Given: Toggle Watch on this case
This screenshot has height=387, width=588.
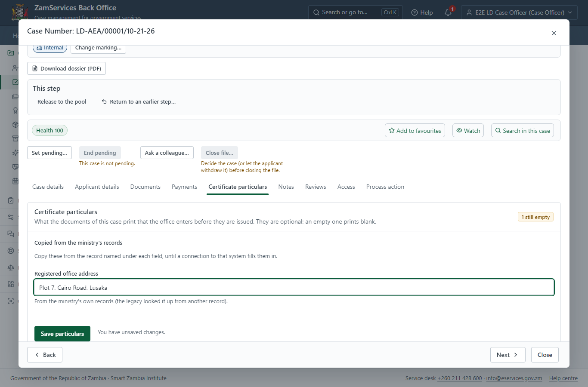Looking at the screenshot, I should pyautogui.click(x=468, y=131).
